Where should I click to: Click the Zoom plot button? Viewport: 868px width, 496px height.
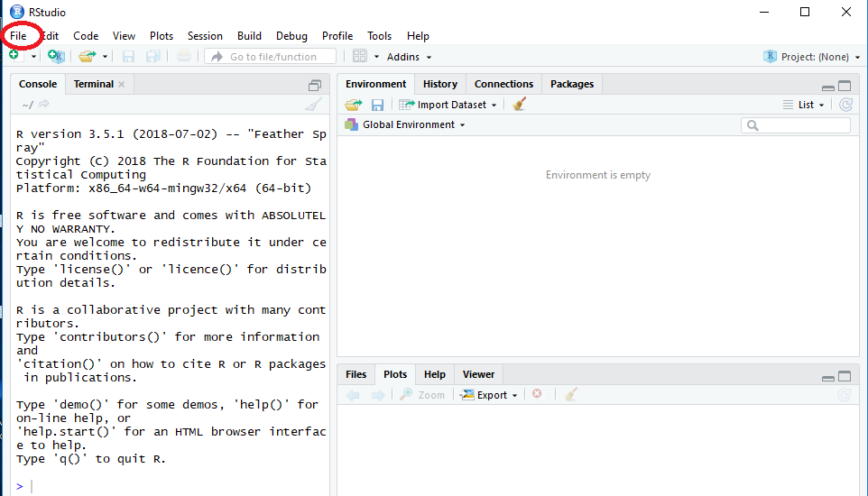[x=422, y=395]
